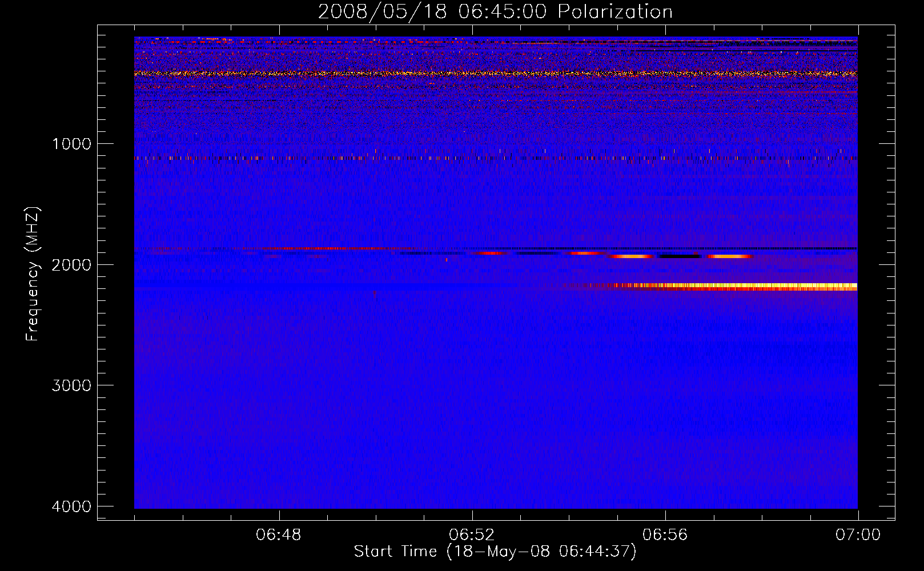Click the plot title '2008/05/18 06:45:00 Polarization'

tap(495, 11)
